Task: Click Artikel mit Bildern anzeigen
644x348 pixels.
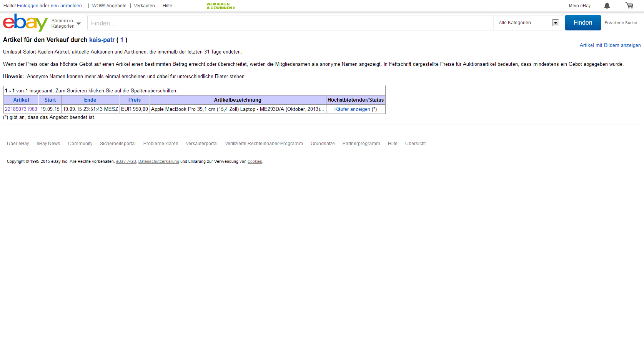Action: point(610,45)
